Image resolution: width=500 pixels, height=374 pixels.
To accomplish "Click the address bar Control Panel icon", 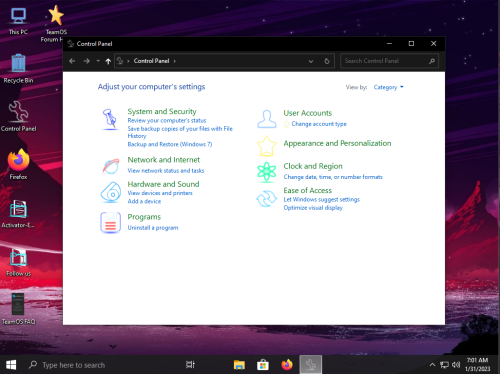I will (120, 61).
